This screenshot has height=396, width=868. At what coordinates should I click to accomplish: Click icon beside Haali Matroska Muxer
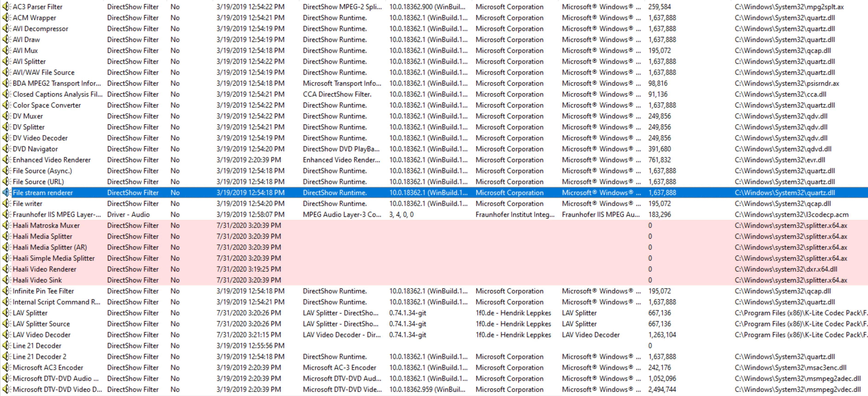6,225
